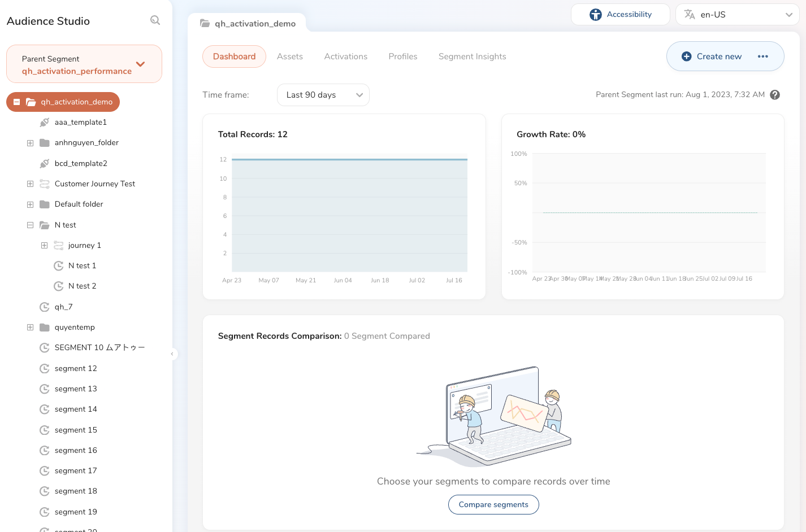The image size is (806, 532).
Task: Select segment 15 in the tree
Action: coord(76,430)
